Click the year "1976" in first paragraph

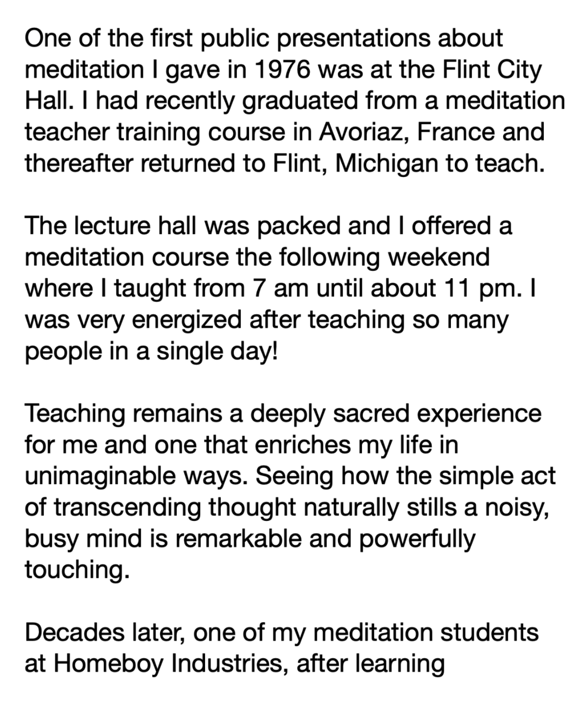click(282, 70)
